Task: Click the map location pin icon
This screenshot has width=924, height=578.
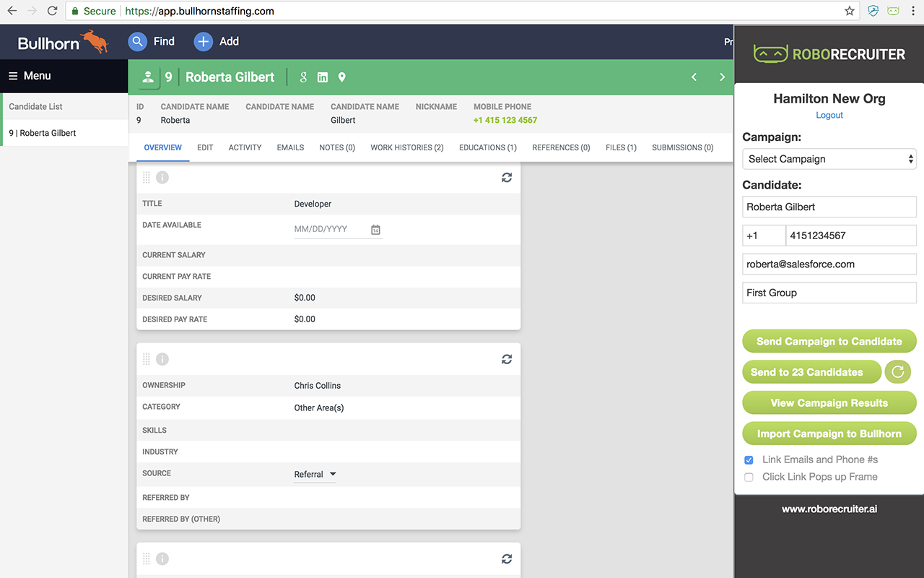Action: [342, 77]
